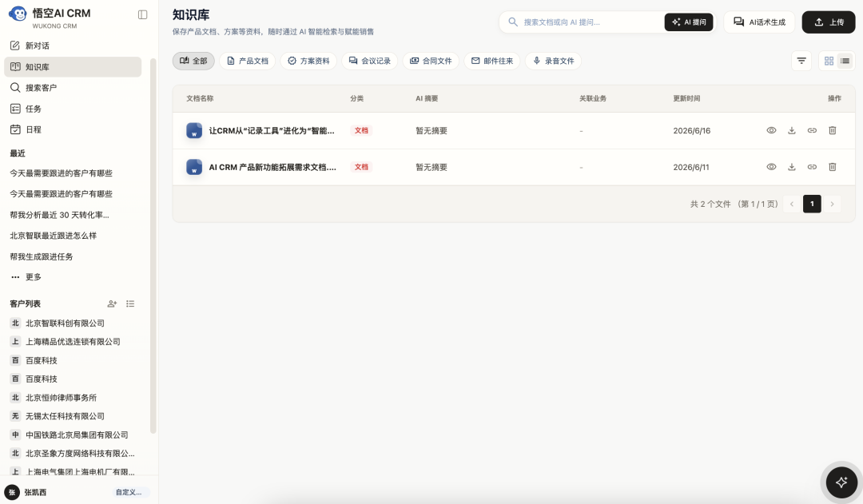Select page 1 in pagination
Image resolution: width=863 pixels, height=504 pixels.
pos(812,204)
